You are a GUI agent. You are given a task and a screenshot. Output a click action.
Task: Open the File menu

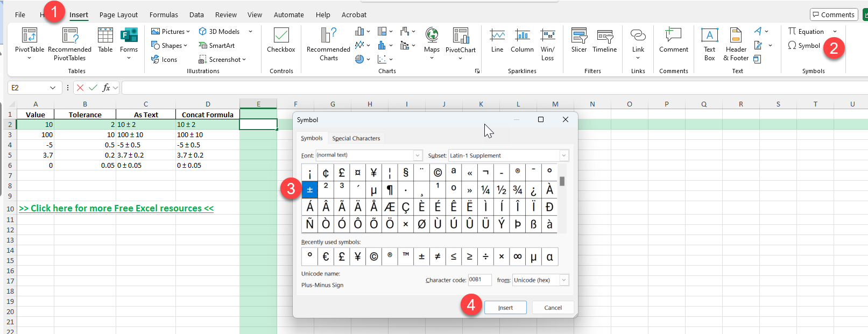pos(20,15)
